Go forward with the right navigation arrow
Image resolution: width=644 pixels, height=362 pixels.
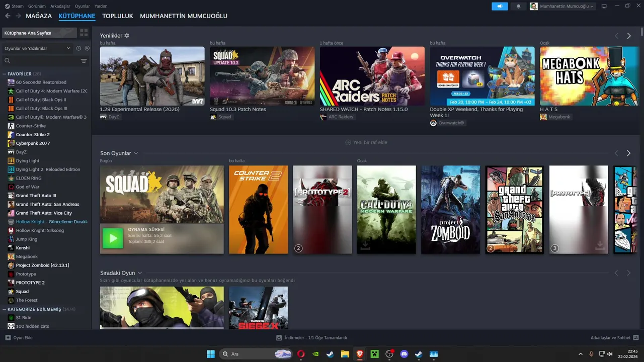(x=19, y=16)
